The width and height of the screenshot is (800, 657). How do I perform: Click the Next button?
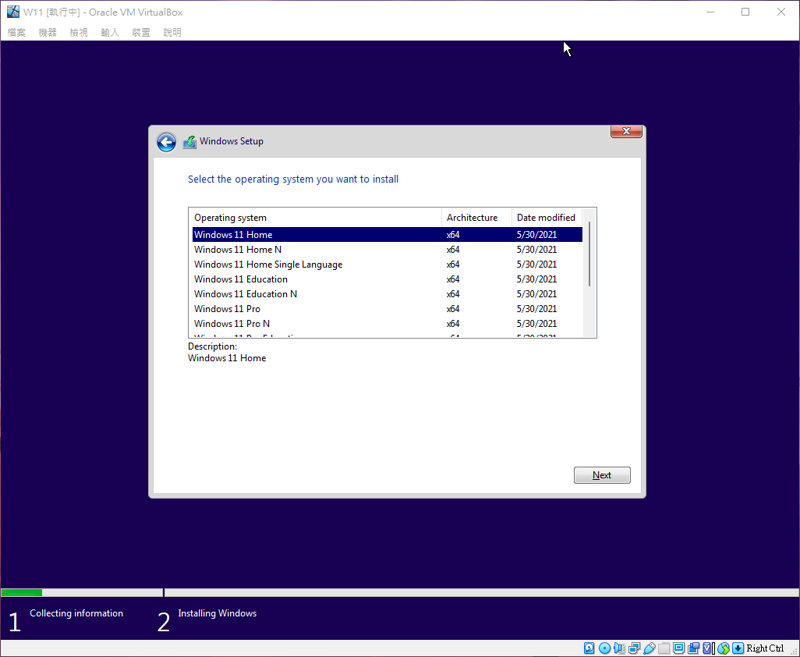coord(602,475)
